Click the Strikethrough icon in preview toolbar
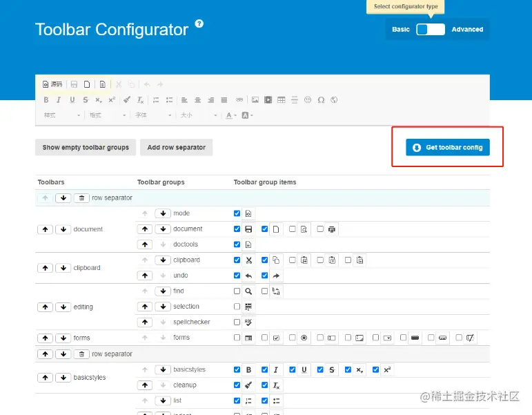 click(85, 100)
